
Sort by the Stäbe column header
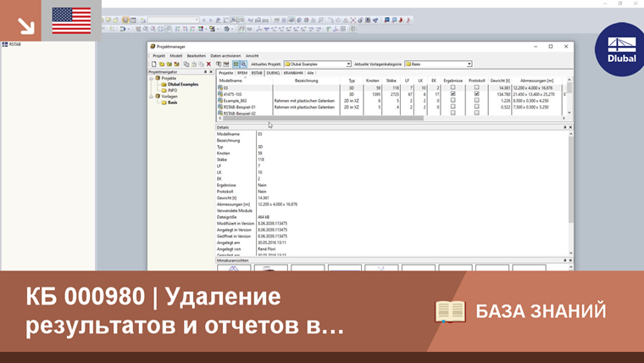tap(391, 81)
